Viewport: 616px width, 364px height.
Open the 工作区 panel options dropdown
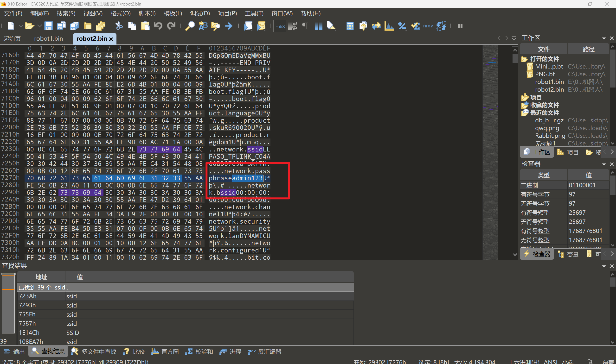(604, 38)
